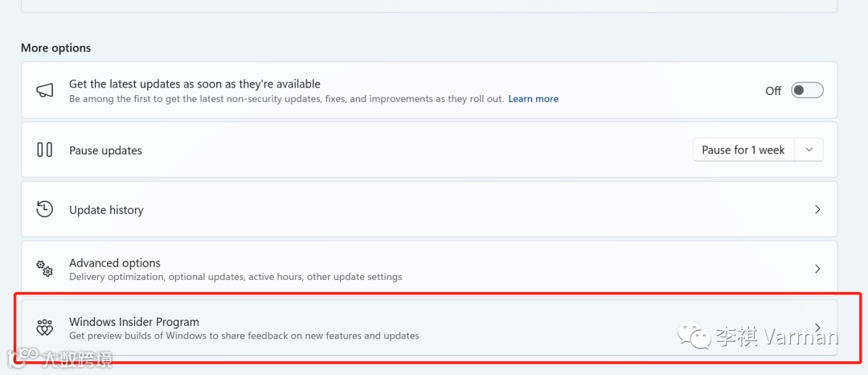Open Windows Insider Program using its chevron
868x375 pixels.
tap(817, 328)
